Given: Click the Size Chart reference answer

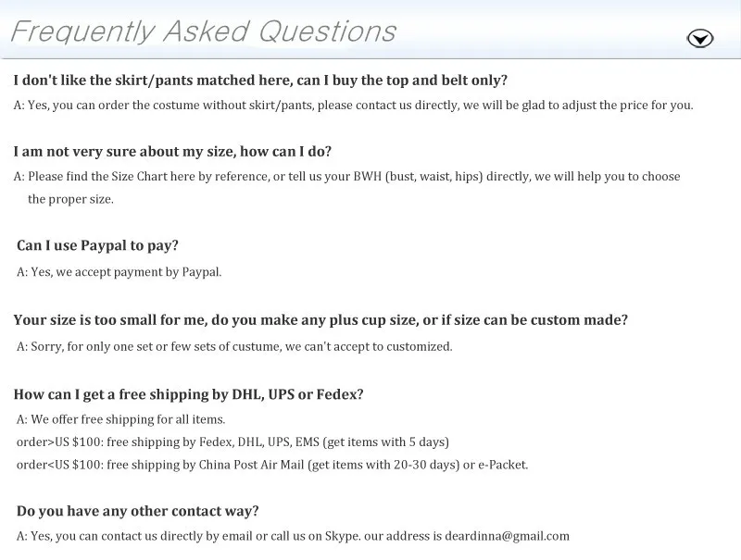Looking at the screenshot, I should point(346,176).
